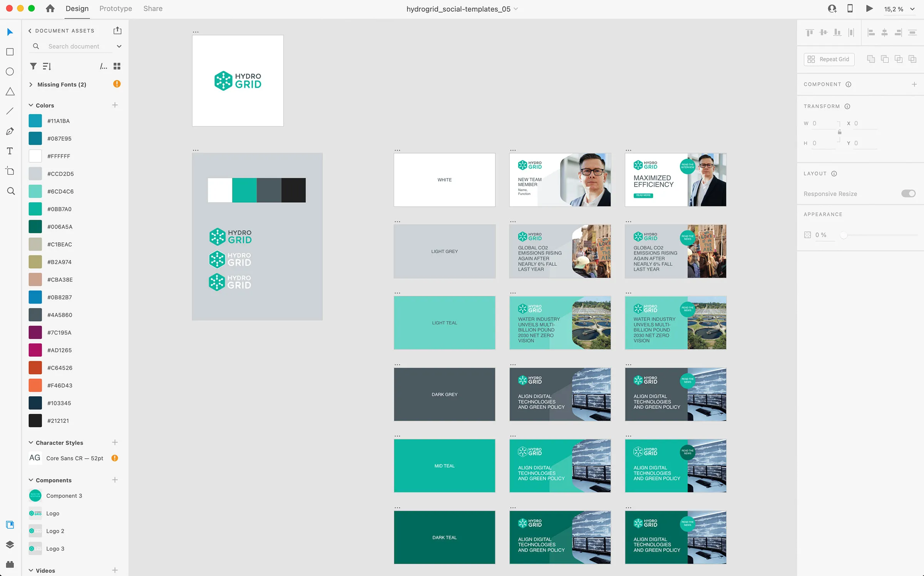Select the #C64526 color swatch

(35, 368)
